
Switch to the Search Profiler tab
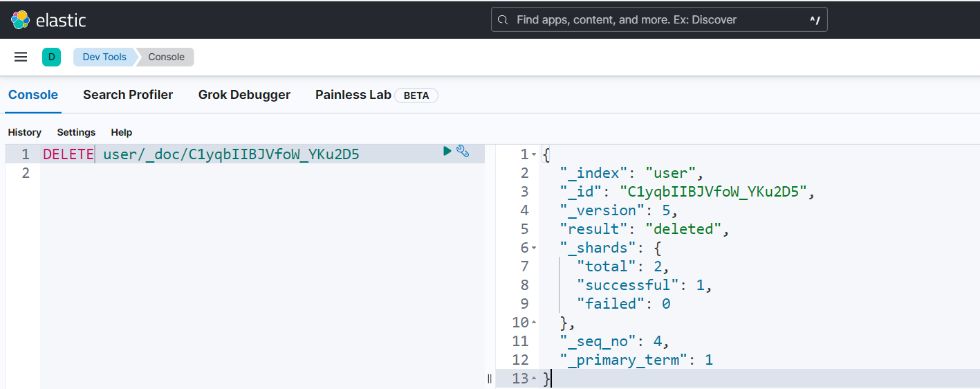click(128, 95)
